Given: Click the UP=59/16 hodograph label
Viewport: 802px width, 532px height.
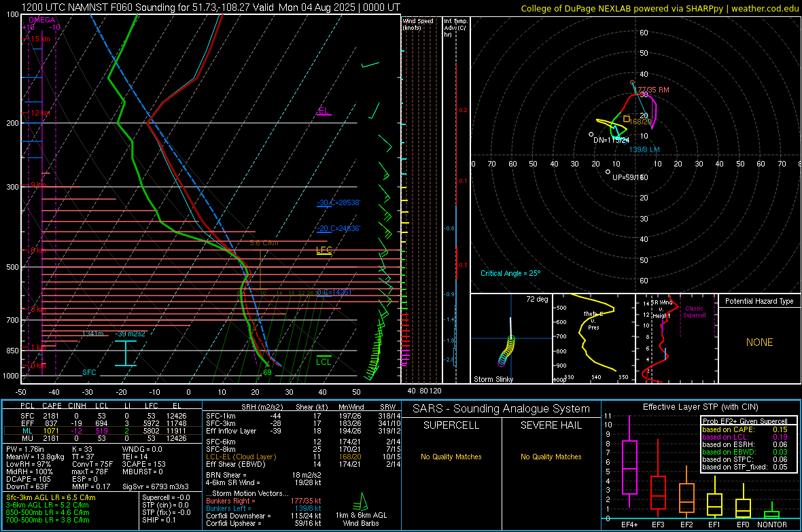Looking at the screenshot, I should coord(630,177).
